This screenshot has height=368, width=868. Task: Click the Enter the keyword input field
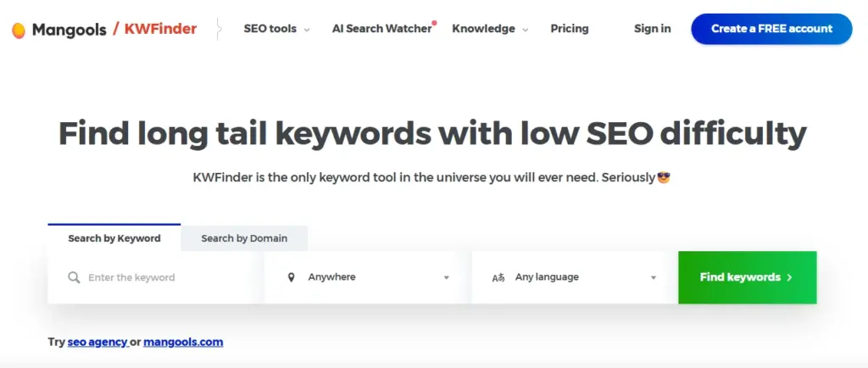point(161,277)
